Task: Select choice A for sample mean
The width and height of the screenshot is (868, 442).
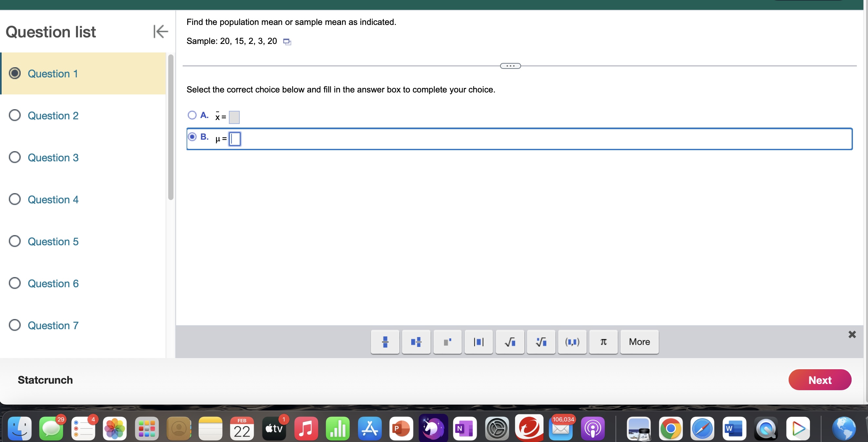Action: point(192,115)
